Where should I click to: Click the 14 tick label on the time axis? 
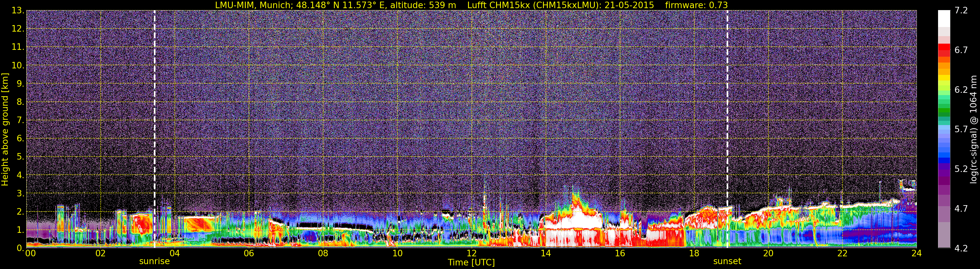pyautogui.click(x=545, y=253)
